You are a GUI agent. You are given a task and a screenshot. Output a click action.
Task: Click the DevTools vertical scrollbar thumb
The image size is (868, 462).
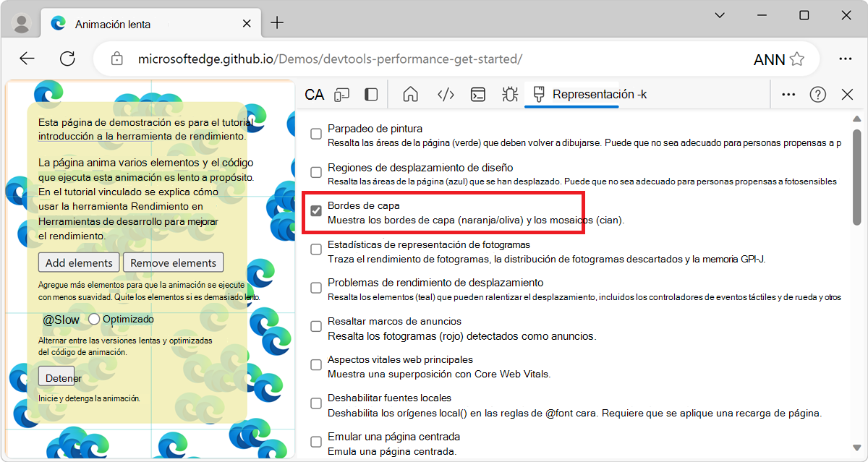coord(857,178)
